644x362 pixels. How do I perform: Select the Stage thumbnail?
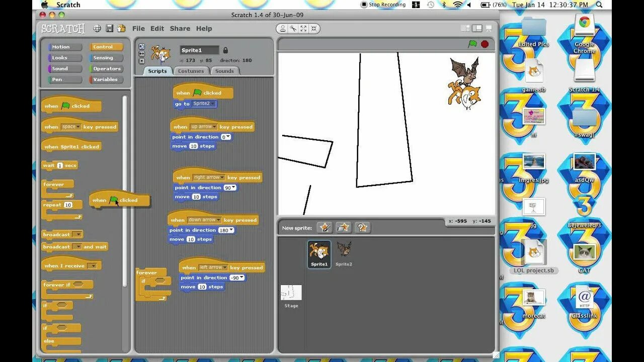point(291,297)
